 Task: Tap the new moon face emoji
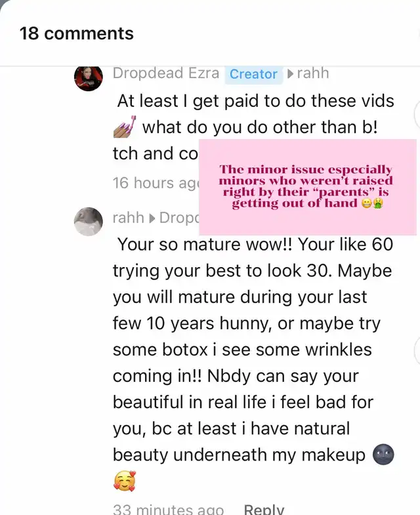tap(383, 455)
